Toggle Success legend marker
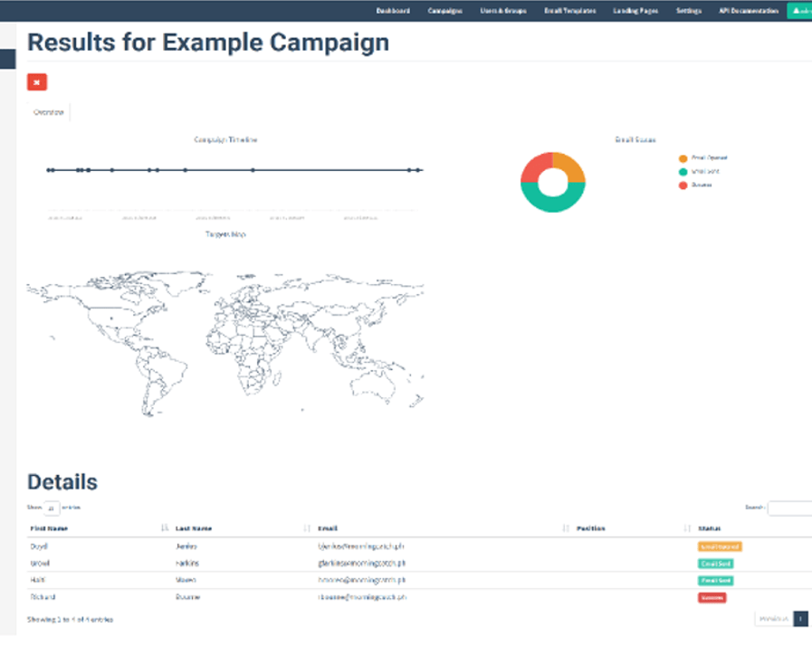Screen dimensions: 812x646 (x=683, y=185)
